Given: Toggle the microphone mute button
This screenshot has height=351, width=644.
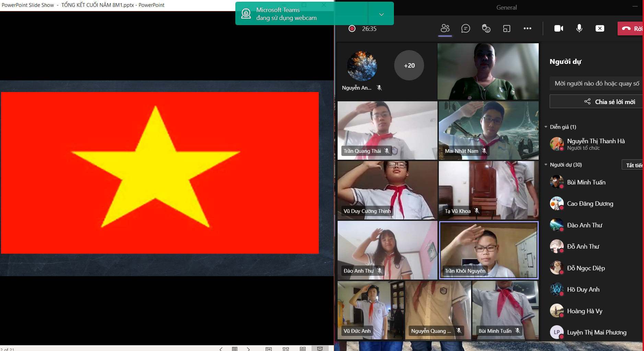Looking at the screenshot, I should point(579,29).
